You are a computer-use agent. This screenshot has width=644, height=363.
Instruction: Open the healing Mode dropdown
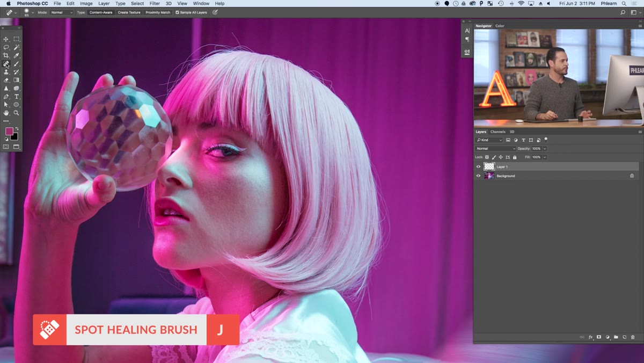pyautogui.click(x=62, y=12)
